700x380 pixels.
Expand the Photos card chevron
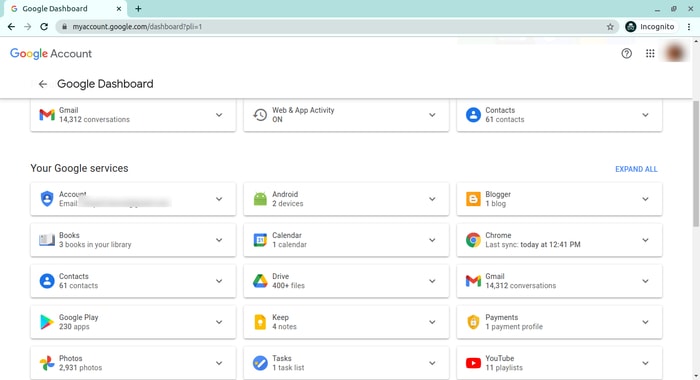click(x=219, y=363)
